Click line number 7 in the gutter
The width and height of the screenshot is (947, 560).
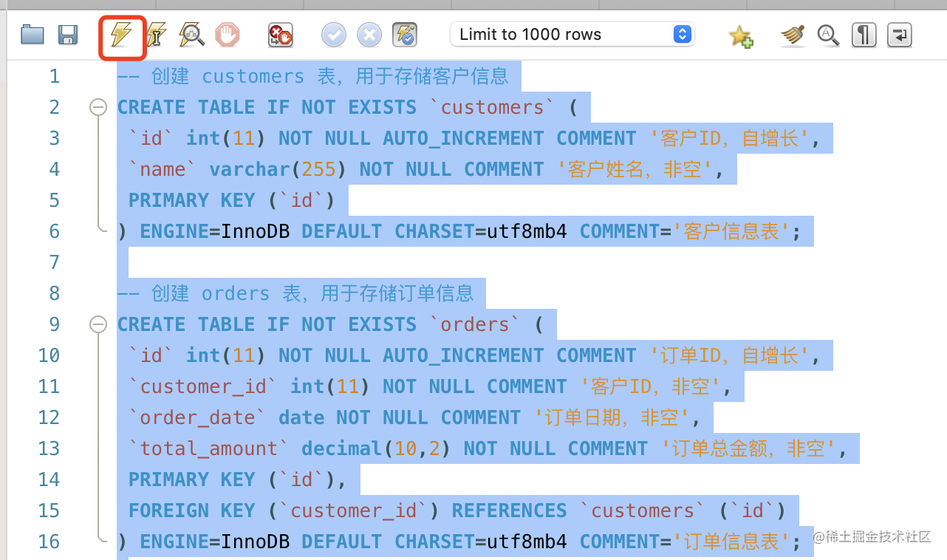(54, 263)
